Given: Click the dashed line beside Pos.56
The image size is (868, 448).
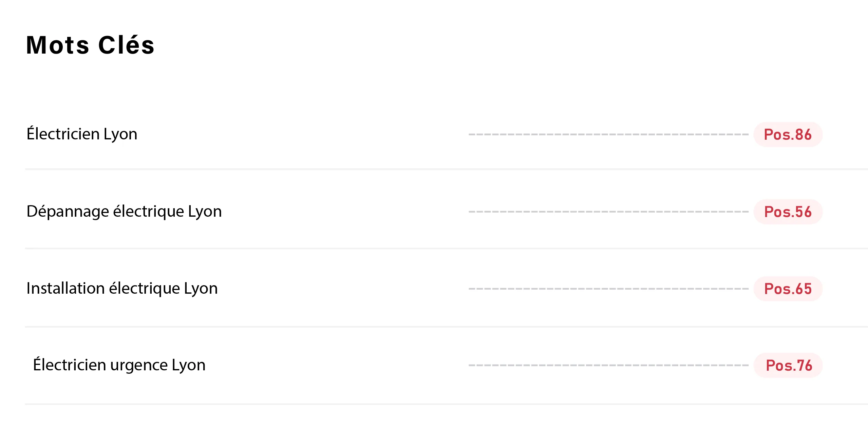Looking at the screenshot, I should (x=608, y=212).
